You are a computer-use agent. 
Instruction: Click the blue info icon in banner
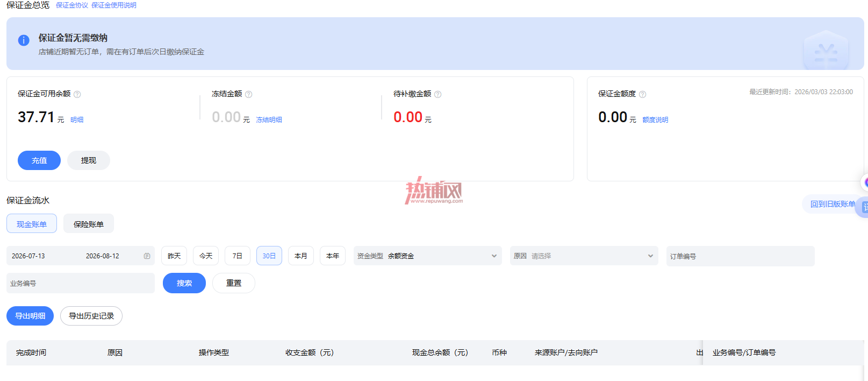click(x=24, y=40)
